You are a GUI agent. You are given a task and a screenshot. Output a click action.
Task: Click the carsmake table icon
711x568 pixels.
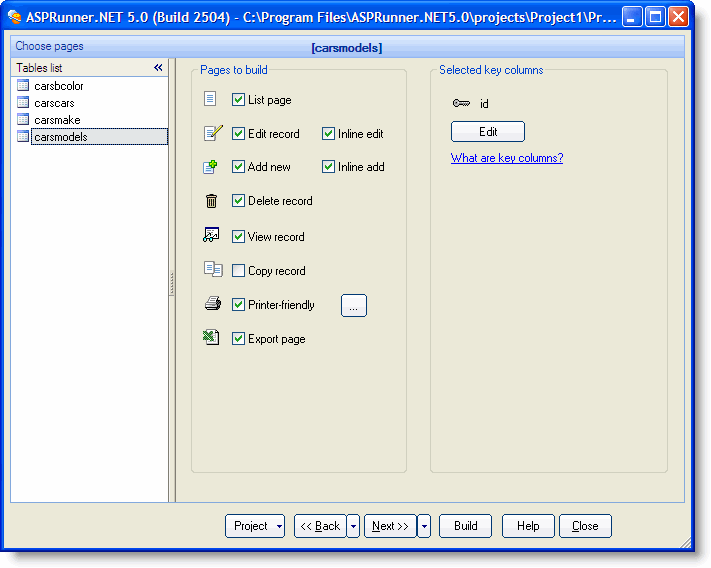tap(23, 119)
